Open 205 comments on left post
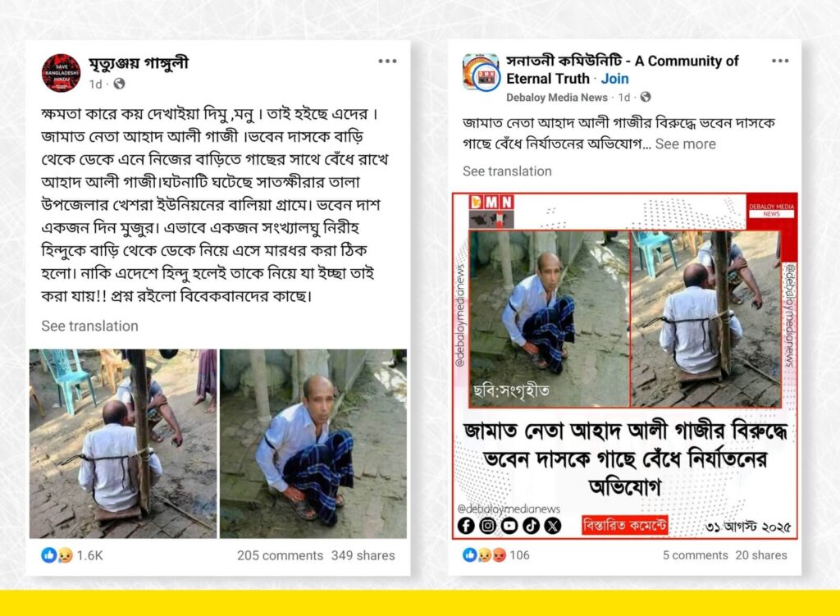The image size is (840, 616). click(280, 555)
